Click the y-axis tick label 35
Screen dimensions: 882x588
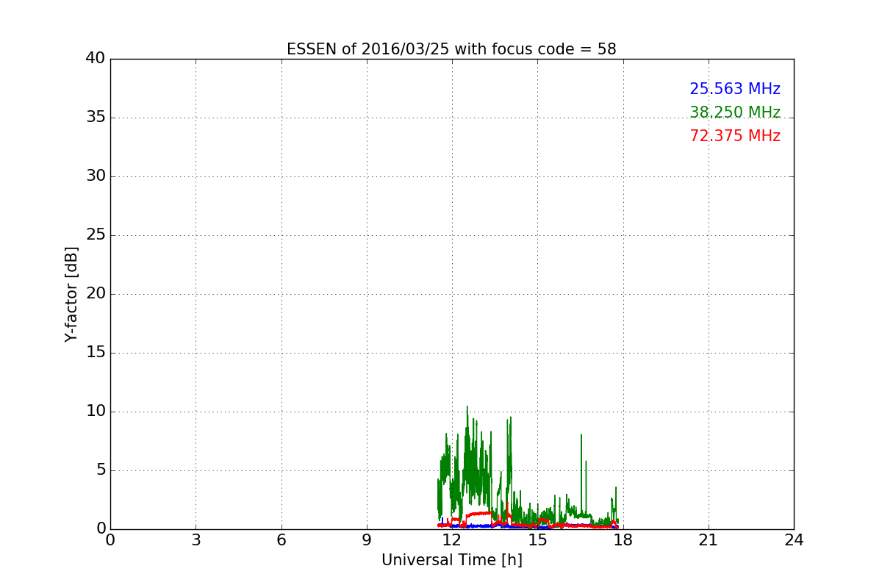tap(96, 118)
